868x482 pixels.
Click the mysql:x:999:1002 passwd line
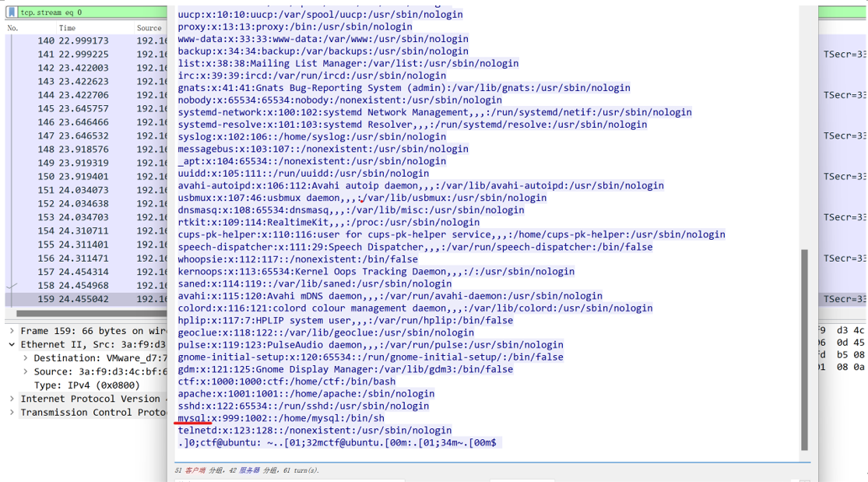(281, 418)
